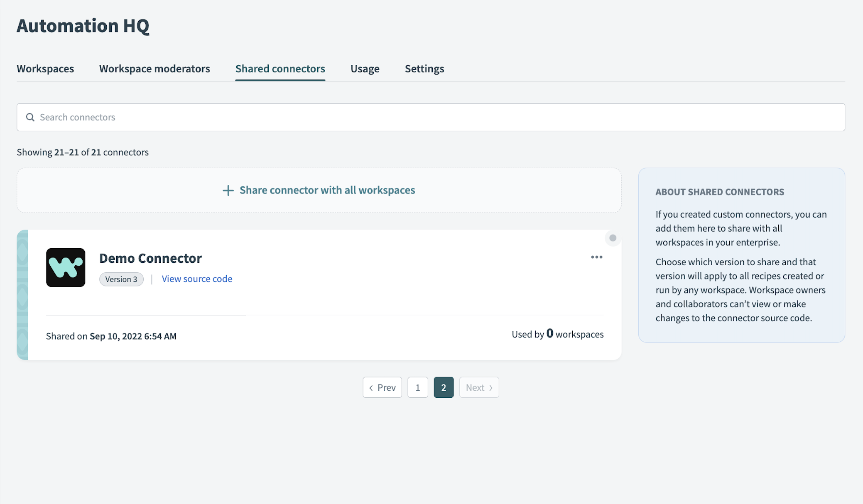Switch to the Workspace moderators tab

click(x=154, y=69)
